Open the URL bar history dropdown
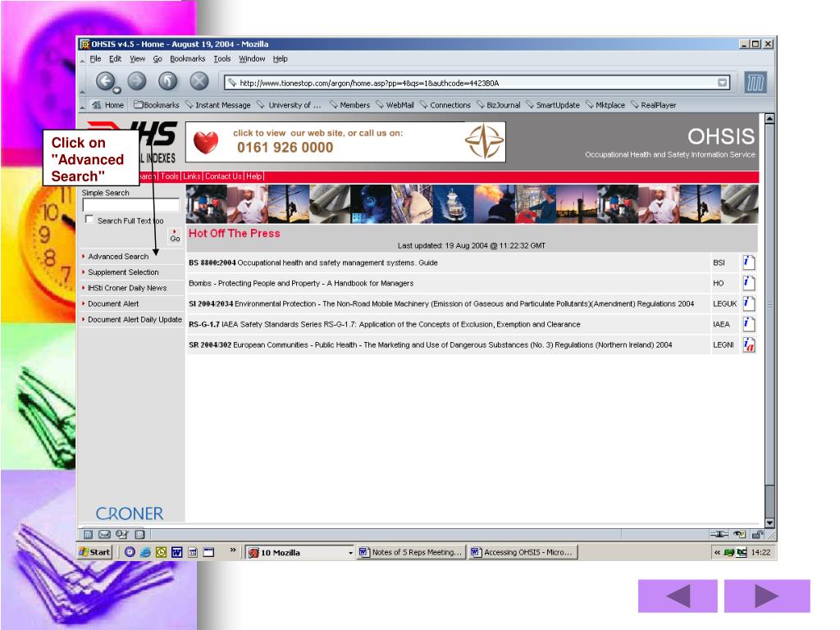The height and width of the screenshot is (630, 840). click(x=722, y=83)
